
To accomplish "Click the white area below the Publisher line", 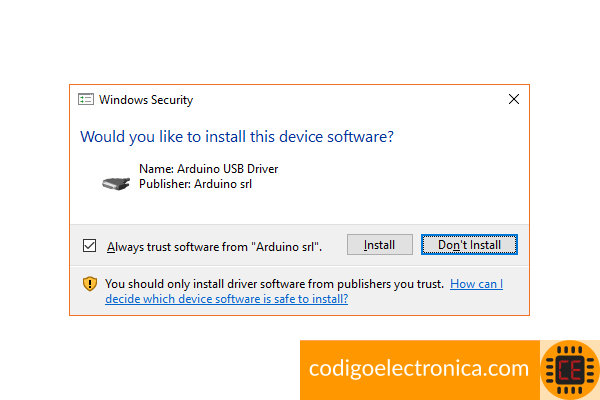I will coord(298,209).
